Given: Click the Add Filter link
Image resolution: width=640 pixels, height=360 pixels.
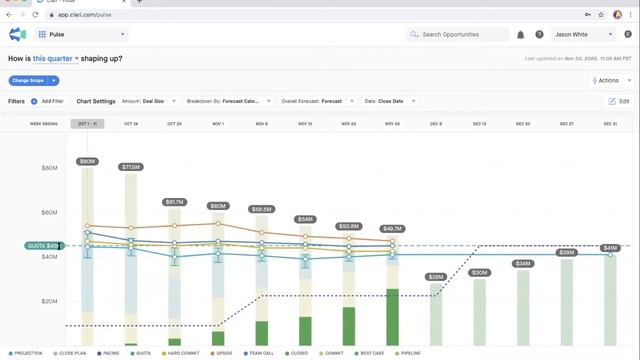Looking at the screenshot, I should pos(53,101).
